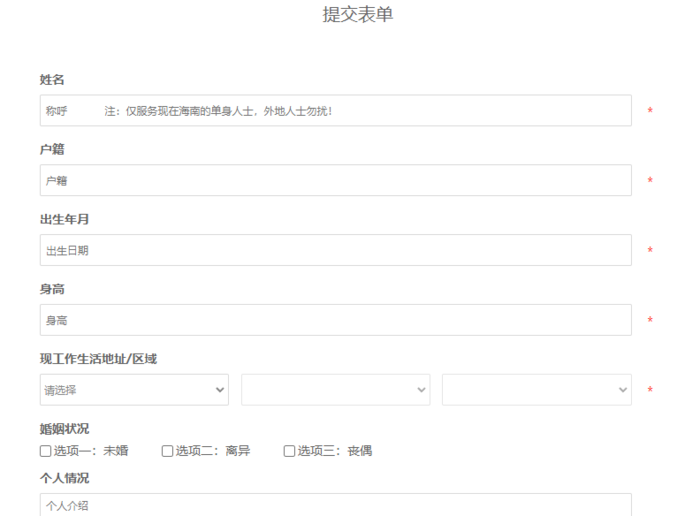Click the 提交表单 page heading

pos(357,15)
